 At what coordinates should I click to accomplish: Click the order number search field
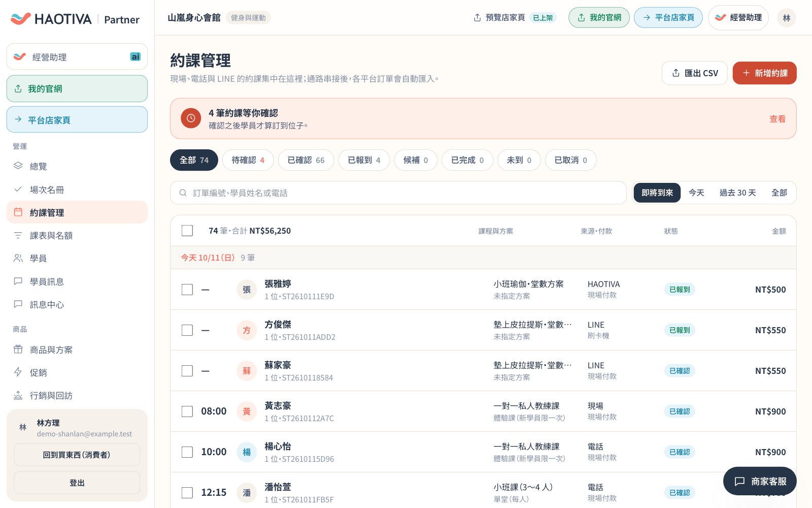click(x=398, y=193)
